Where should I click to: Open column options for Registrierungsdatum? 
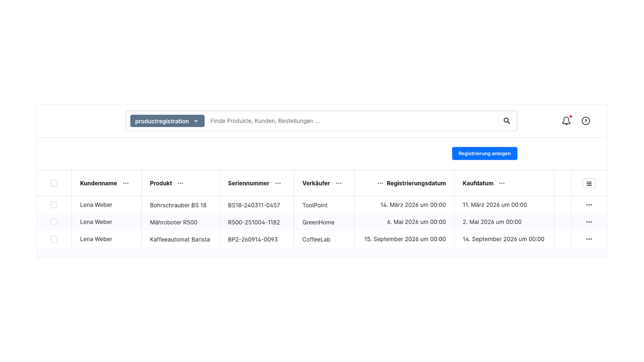pyautogui.click(x=380, y=183)
